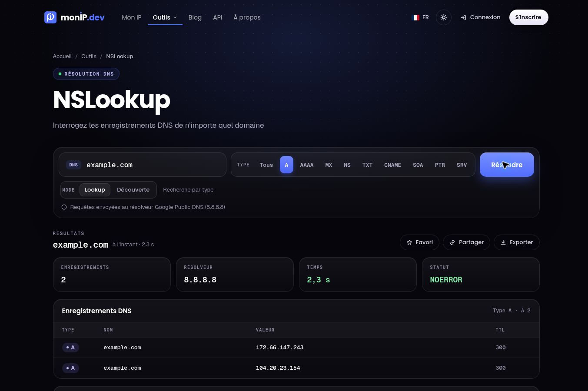
Task: Click the moniP.dev logo icon
Action: 50,17
